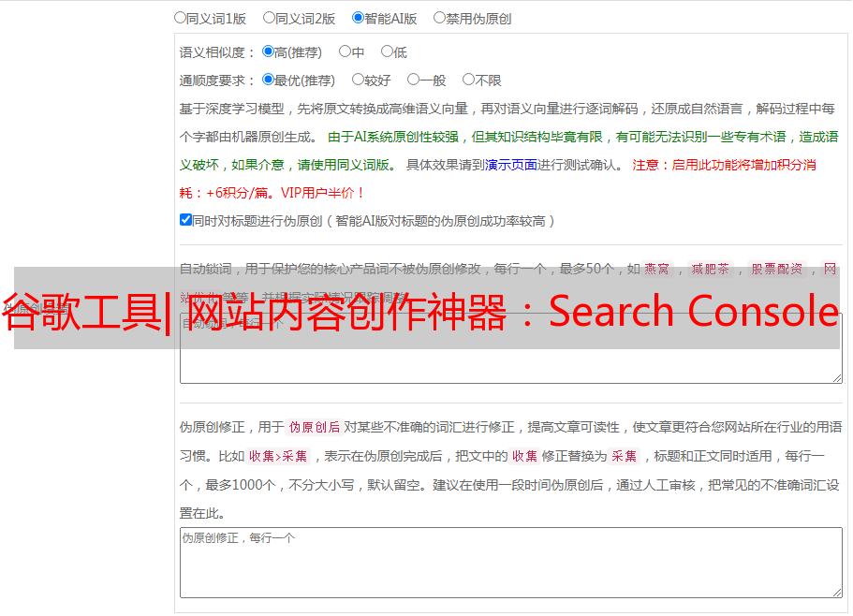Set 语义相似度 to 中

(x=345, y=51)
